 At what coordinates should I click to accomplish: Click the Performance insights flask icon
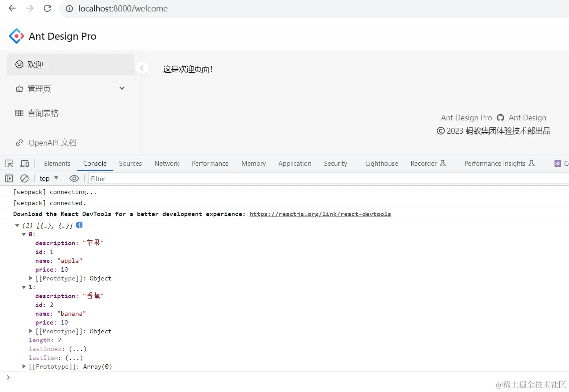tap(532, 163)
